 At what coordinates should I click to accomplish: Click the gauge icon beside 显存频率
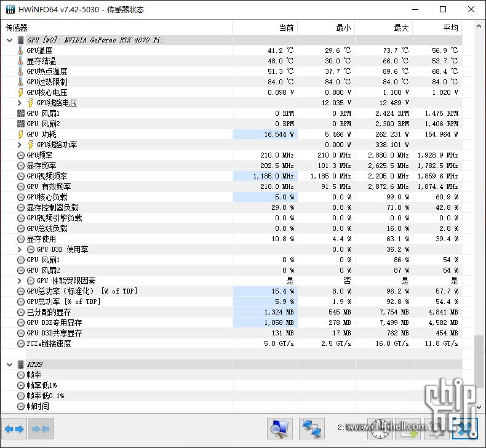point(20,166)
